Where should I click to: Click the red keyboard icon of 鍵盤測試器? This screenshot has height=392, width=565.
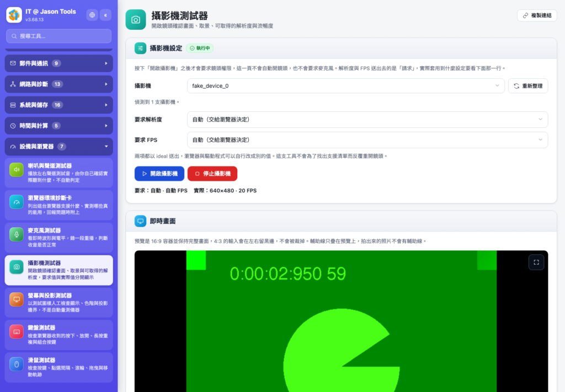click(x=17, y=331)
